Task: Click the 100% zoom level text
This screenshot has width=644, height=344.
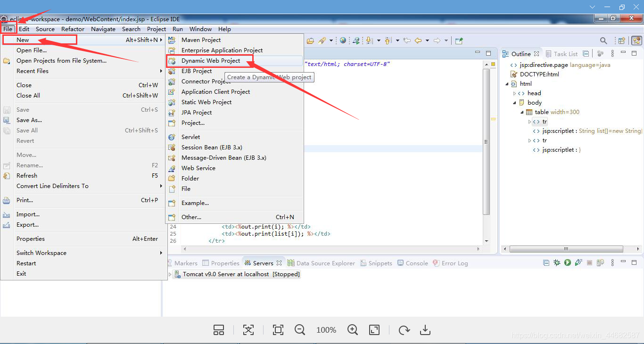Action: point(326,330)
